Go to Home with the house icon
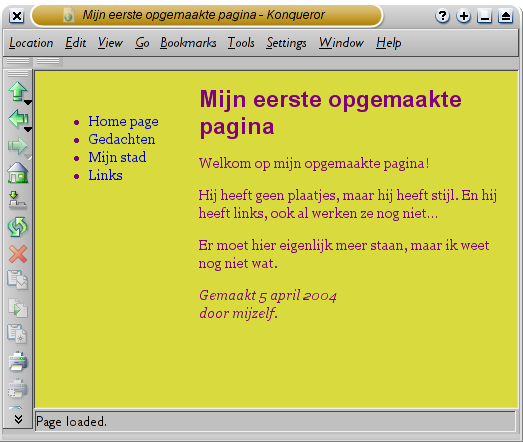Image resolution: width=523 pixels, height=442 pixels. (18, 173)
